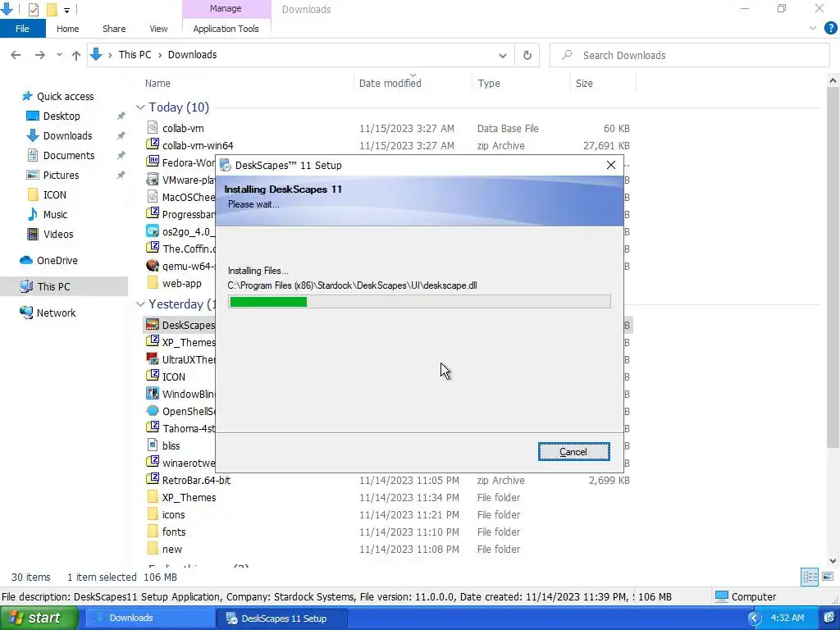Collapse the Yesterday group
The width and height of the screenshot is (840, 630).
(x=140, y=304)
